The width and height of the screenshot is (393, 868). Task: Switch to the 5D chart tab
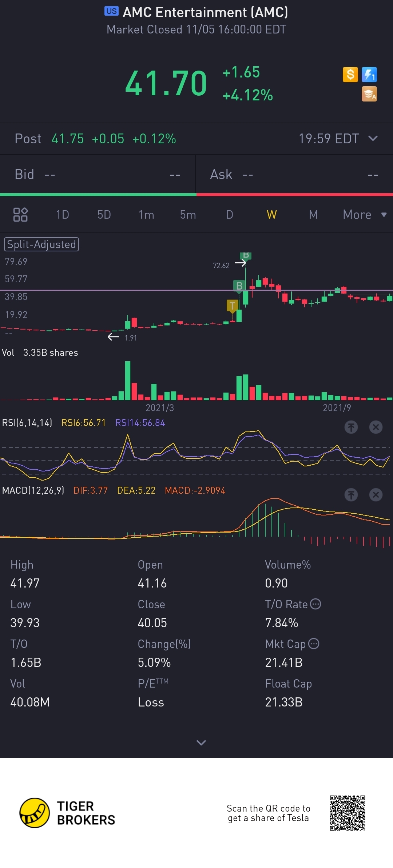click(104, 215)
